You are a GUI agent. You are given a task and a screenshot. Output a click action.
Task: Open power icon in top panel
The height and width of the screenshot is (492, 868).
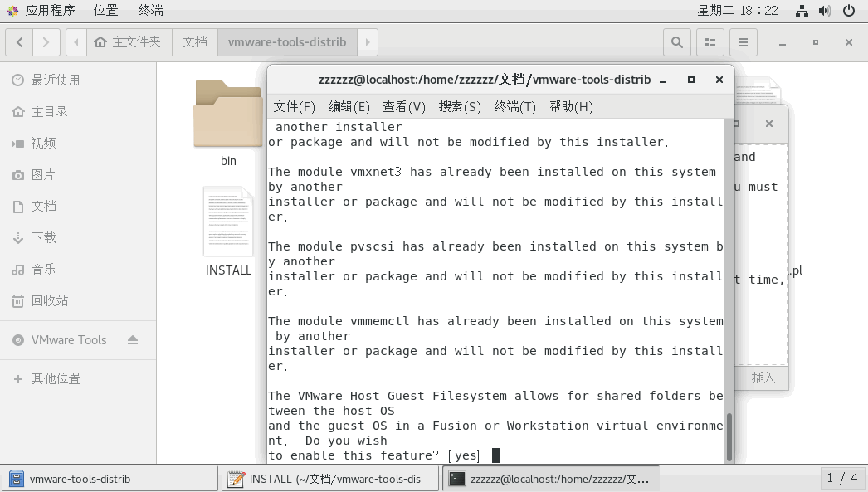pos(849,11)
